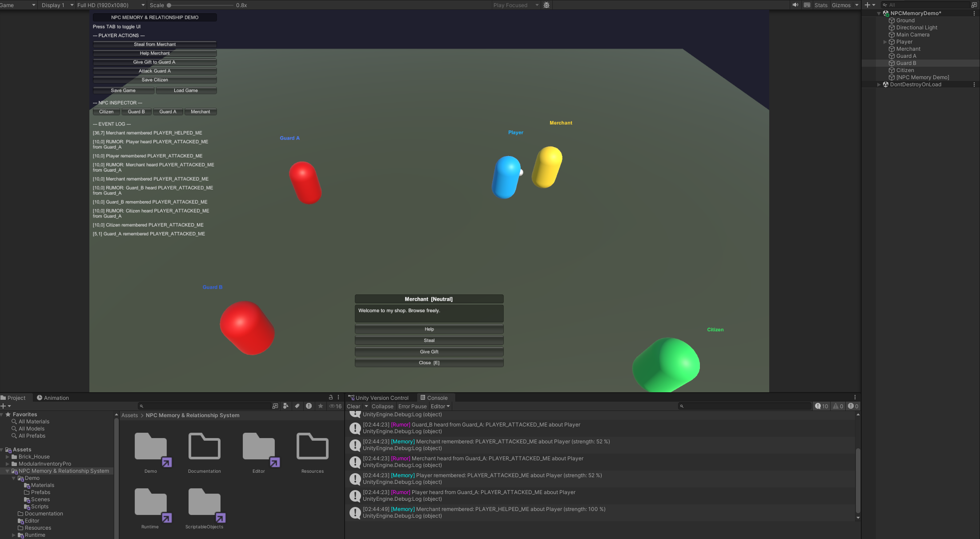980x539 pixels.
Task: Expand Brick_House folder in Assets tree
Action: point(7,457)
